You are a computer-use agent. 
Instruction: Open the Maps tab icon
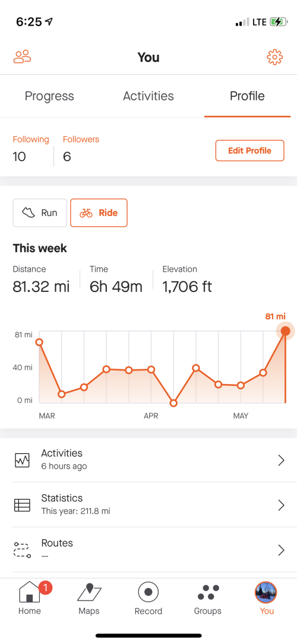tap(89, 593)
